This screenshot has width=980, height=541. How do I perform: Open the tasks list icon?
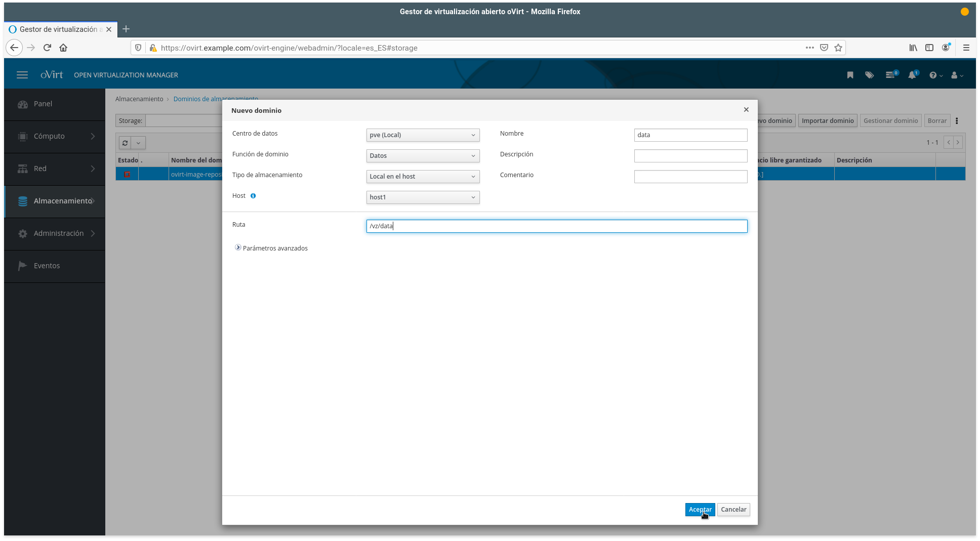click(x=890, y=75)
